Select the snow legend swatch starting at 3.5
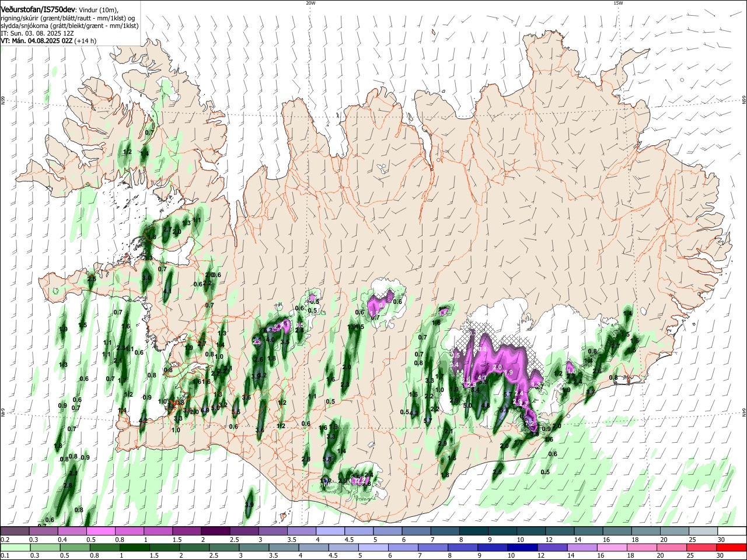Viewport: 747px width, 560px height. (x=302, y=531)
